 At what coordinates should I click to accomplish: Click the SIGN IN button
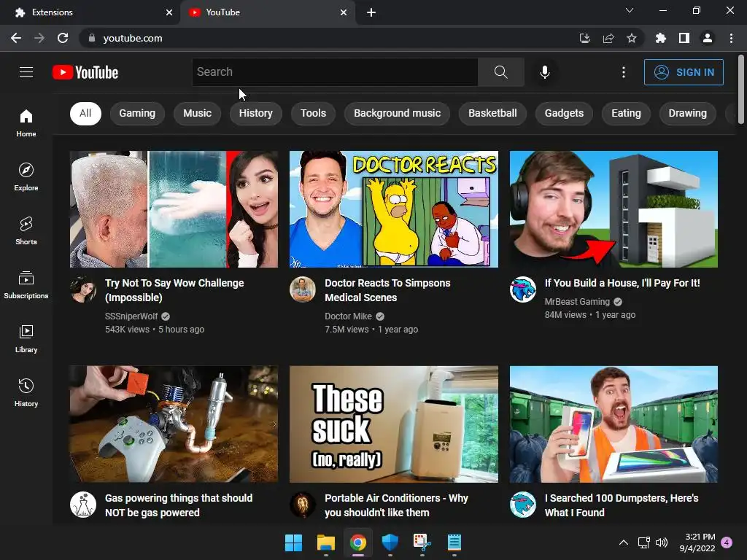[x=684, y=72]
